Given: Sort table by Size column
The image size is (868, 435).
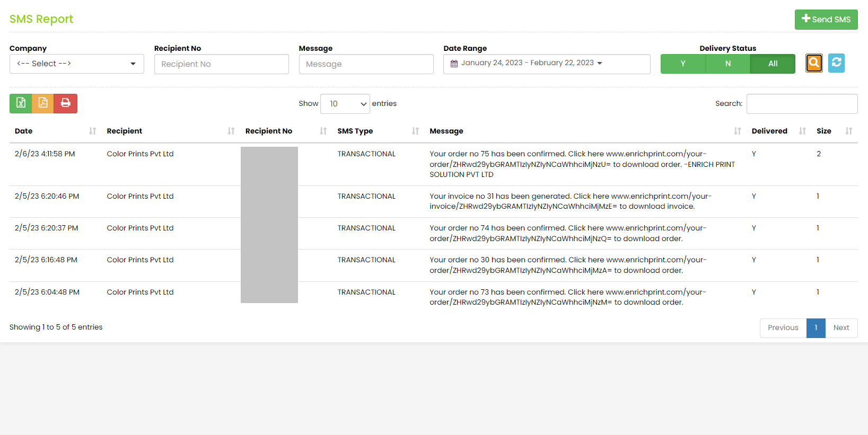Looking at the screenshot, I should point(834,131).
